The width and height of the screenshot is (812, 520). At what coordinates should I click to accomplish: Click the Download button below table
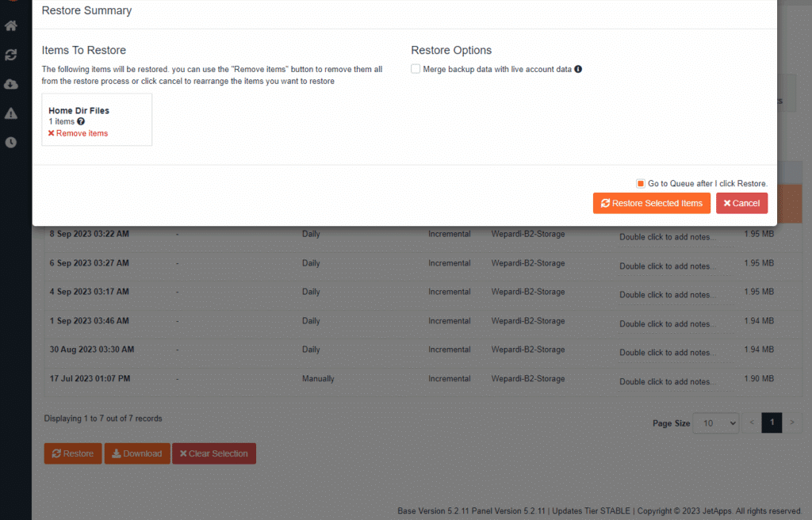(137, 453)
